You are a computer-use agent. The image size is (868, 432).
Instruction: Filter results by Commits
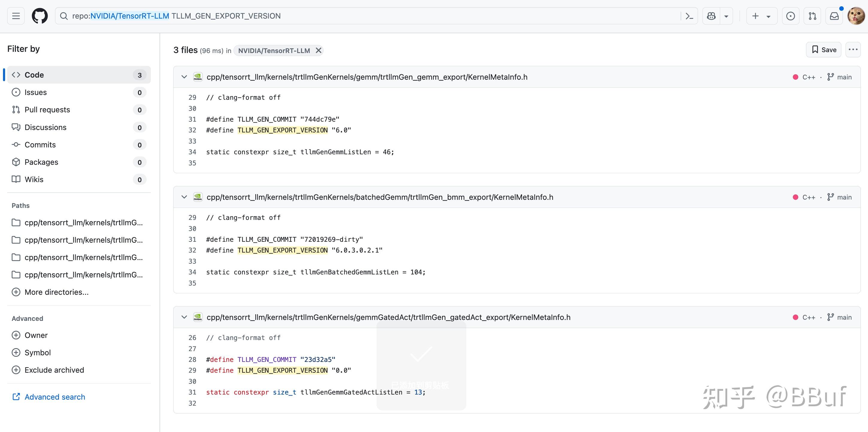click(x=40, y=145)
